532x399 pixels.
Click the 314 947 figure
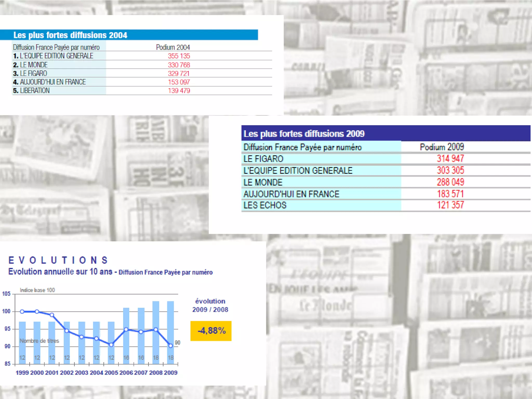click(x=450, y=158)
